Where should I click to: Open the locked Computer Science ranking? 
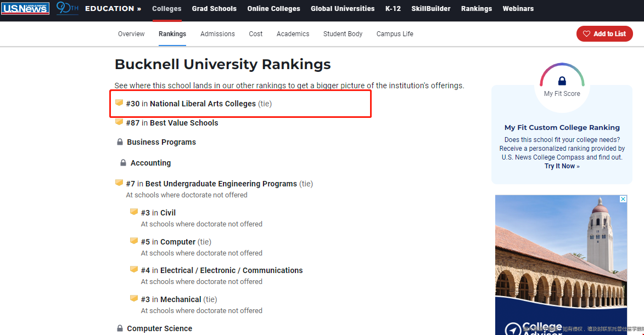point(159,329)
